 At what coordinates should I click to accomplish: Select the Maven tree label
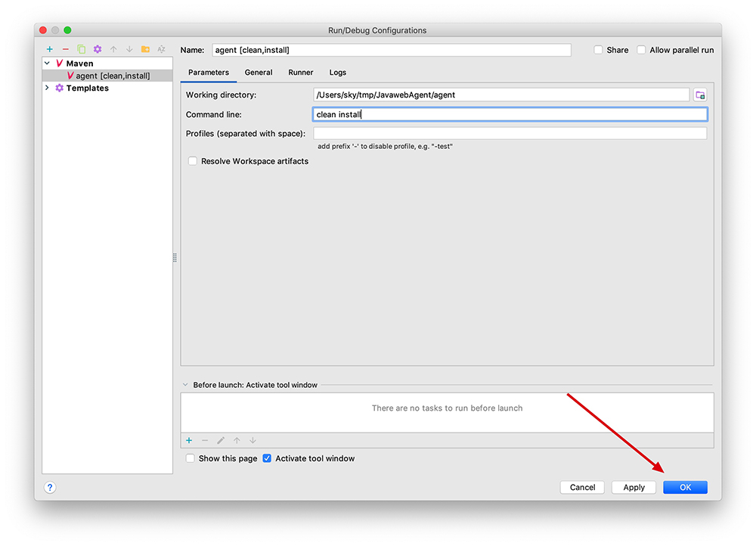(x=79, y=64)
